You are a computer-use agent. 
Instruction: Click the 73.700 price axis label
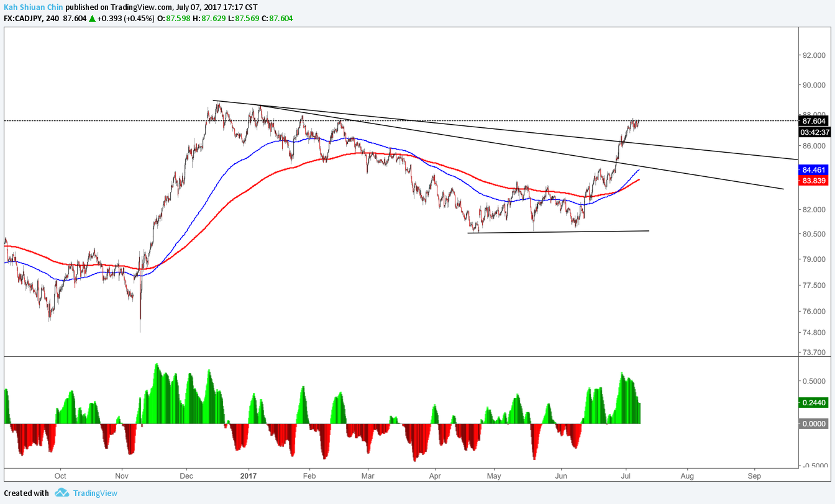coord(813,353)
